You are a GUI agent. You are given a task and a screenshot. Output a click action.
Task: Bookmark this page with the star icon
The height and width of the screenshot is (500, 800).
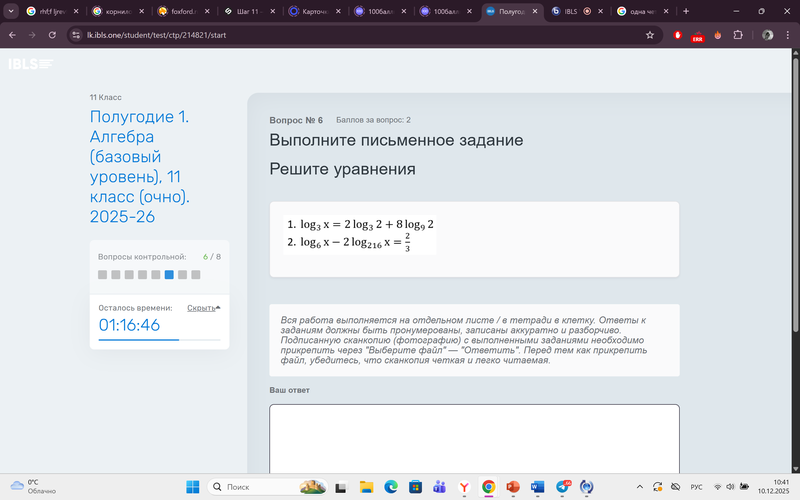tap(650, 34)
